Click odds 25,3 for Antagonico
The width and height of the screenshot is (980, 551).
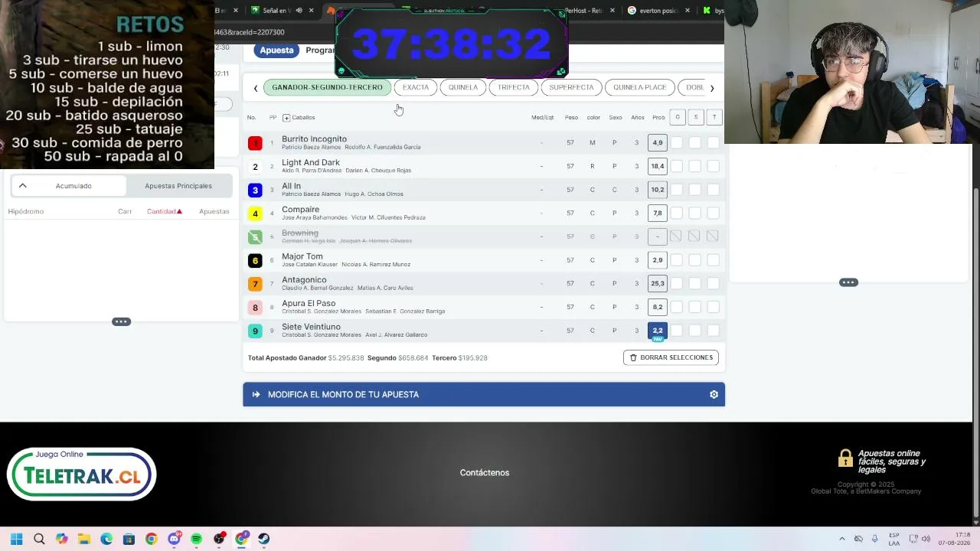coord(658,283)
